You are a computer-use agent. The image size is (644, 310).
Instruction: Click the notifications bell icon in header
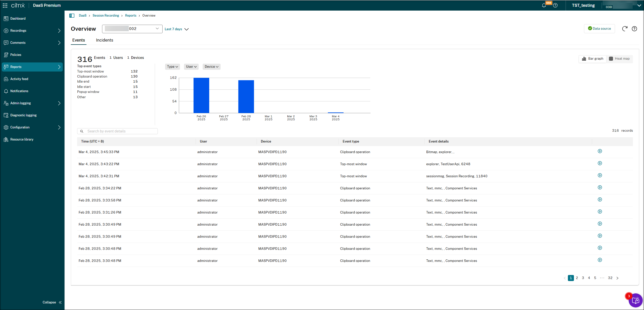coord(544,6)
